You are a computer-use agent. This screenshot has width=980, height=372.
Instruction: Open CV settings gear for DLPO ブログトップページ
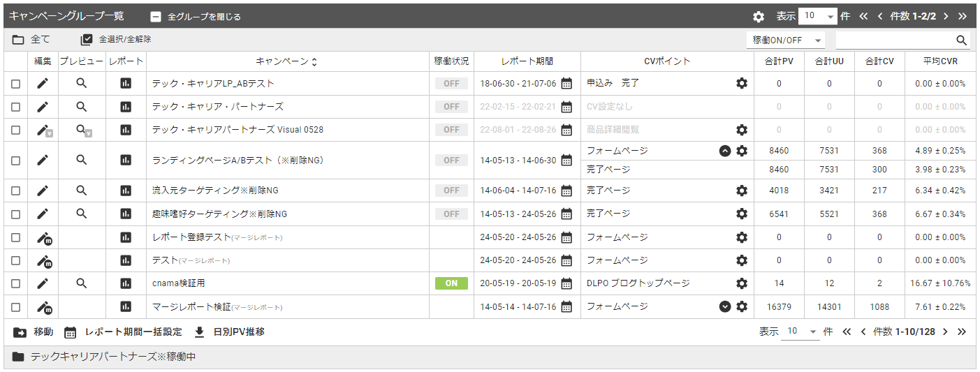tap(742, 283)
